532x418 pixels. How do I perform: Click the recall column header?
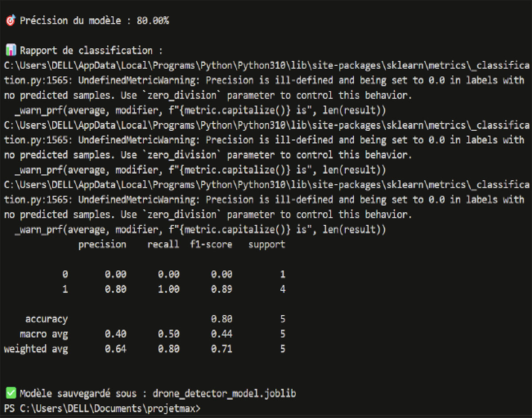click(x=163, y=244)
